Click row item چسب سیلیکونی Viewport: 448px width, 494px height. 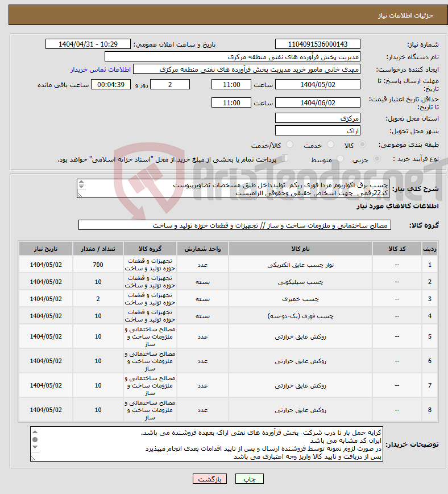coord(301,282)
